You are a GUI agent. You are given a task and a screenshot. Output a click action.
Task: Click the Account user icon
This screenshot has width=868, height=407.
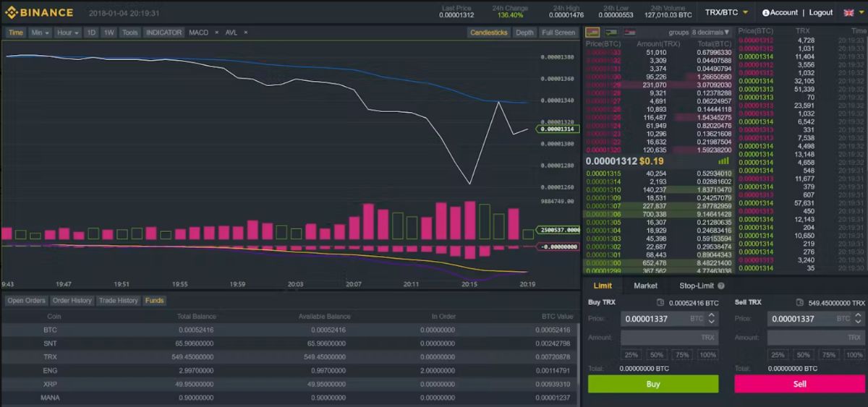(766, 13)
